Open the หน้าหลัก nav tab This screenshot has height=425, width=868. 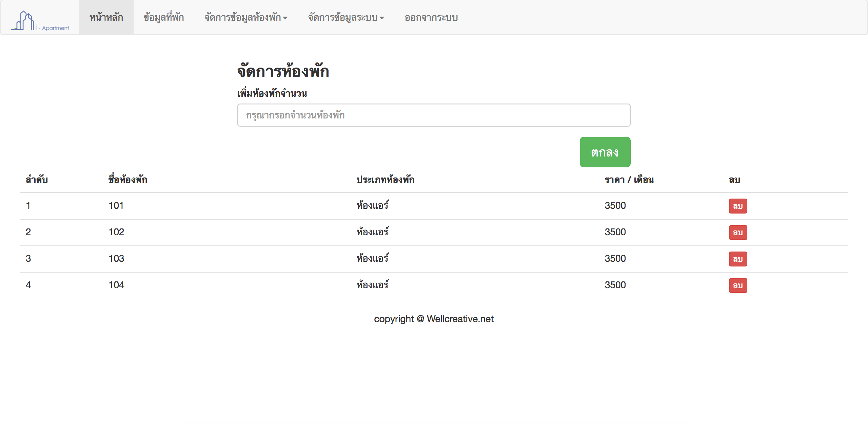tap(106, 17)
